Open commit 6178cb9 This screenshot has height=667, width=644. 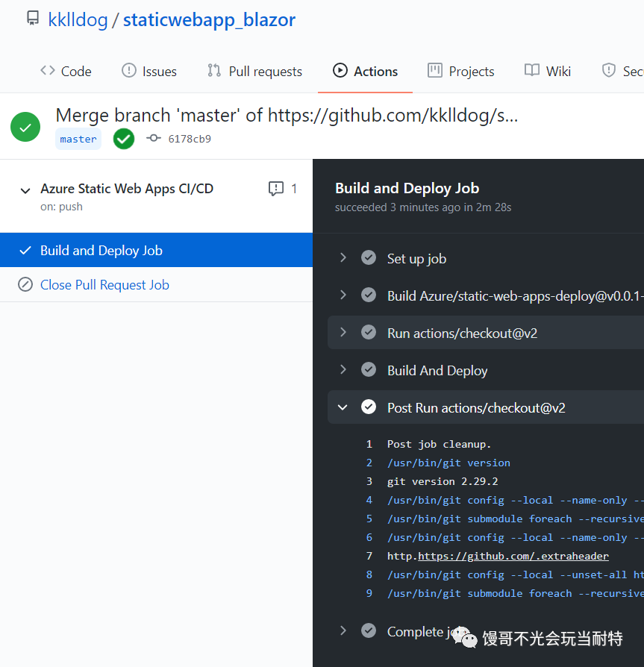(x=190, y=139)
